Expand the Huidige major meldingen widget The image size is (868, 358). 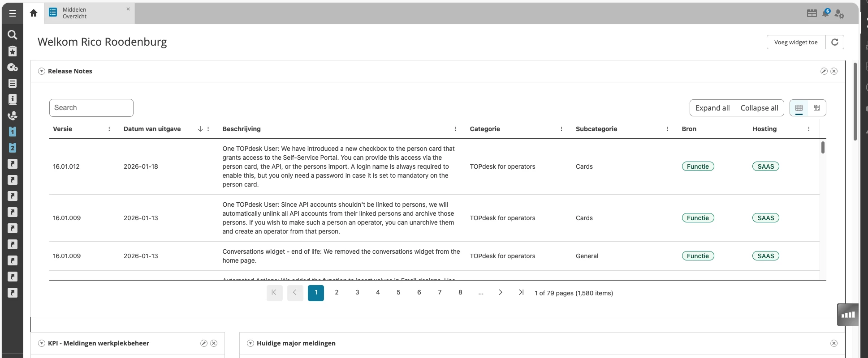[x=250, y=343]
